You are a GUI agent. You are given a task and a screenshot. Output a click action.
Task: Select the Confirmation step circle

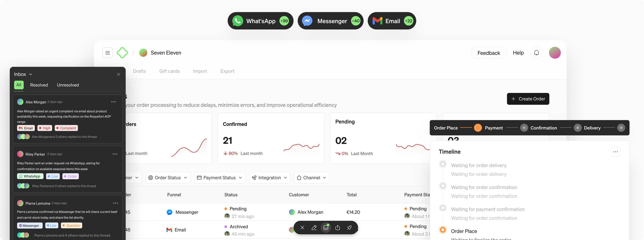pos(524,128)
